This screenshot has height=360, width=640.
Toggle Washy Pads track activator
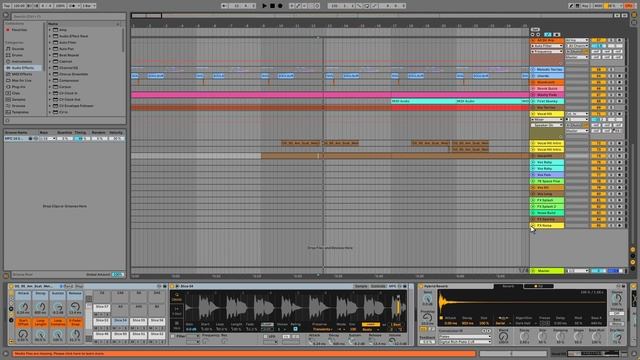pos(599,95)
